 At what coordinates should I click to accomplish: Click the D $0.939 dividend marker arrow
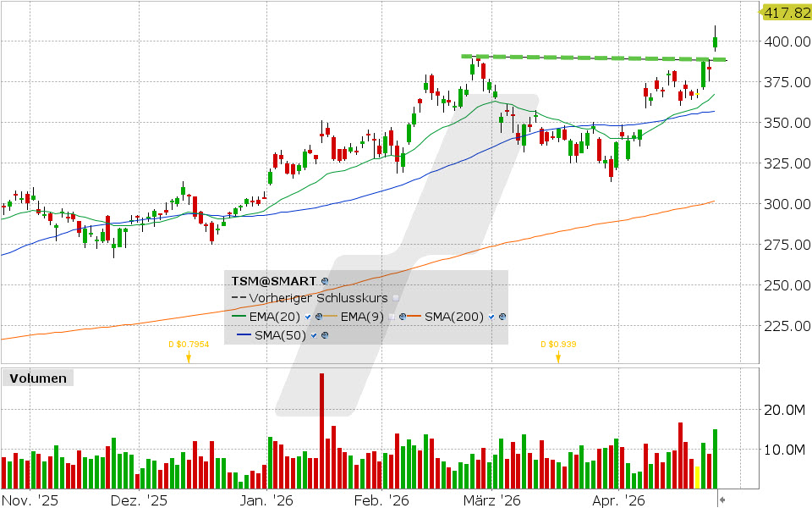pyautogui.click(x=559, y=358)
